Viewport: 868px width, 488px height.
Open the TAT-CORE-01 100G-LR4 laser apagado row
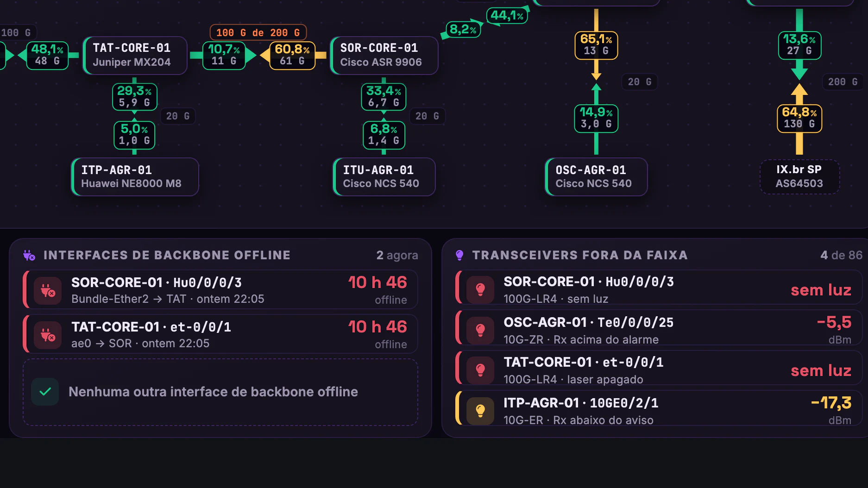click(659, 368)
